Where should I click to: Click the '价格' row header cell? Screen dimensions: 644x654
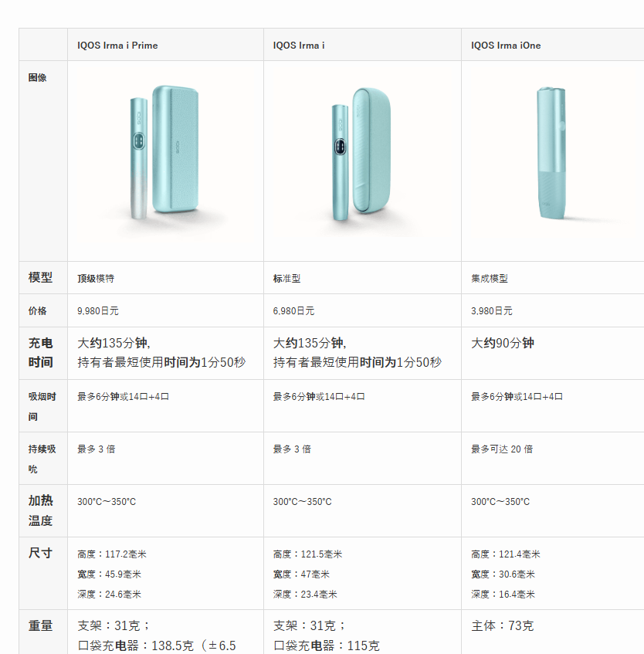pos(38,310)
